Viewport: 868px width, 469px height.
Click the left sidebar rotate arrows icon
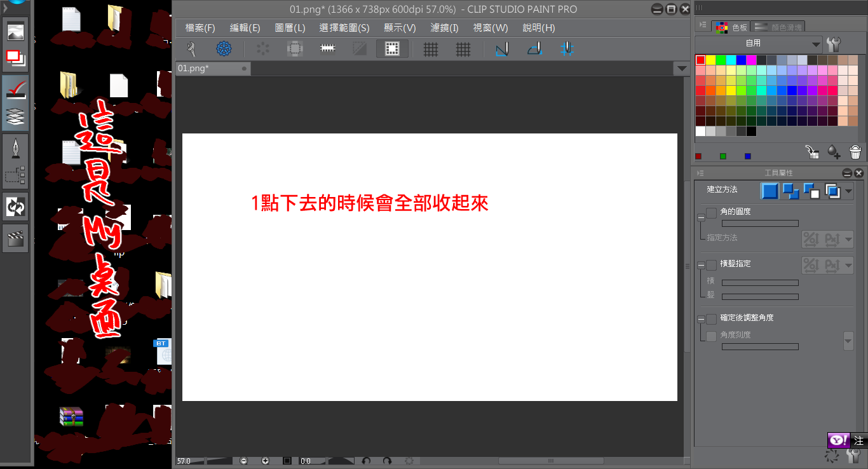tap(15, 207)
